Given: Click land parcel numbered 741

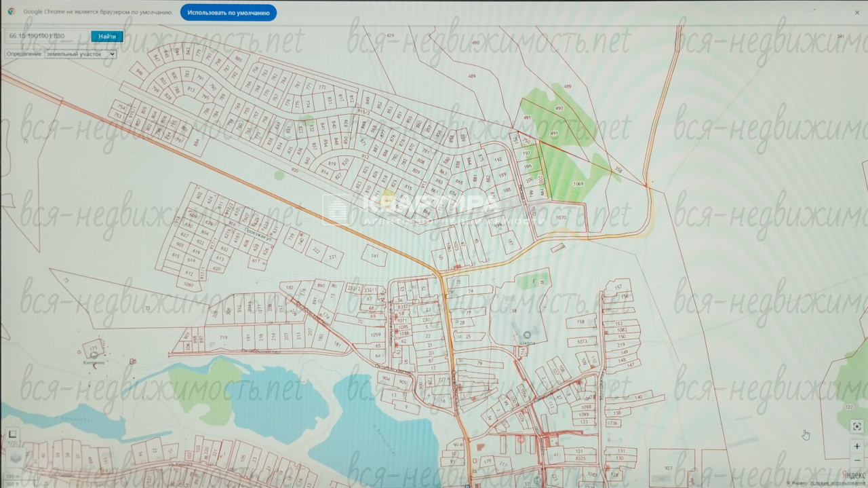Looking at the screenshot, I should pos(374,255).
